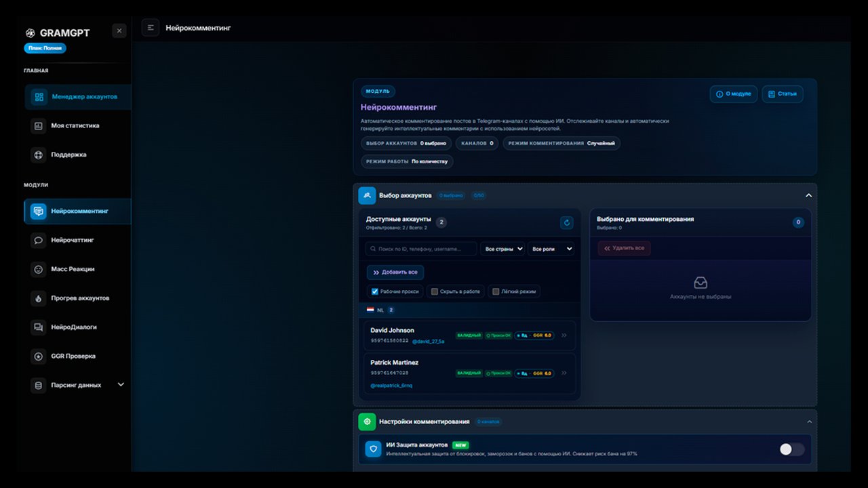The width and height of the screenshot is (868, 488).
Task: Add David Johnson with the double-arrow icon
Action: (564, 335)
